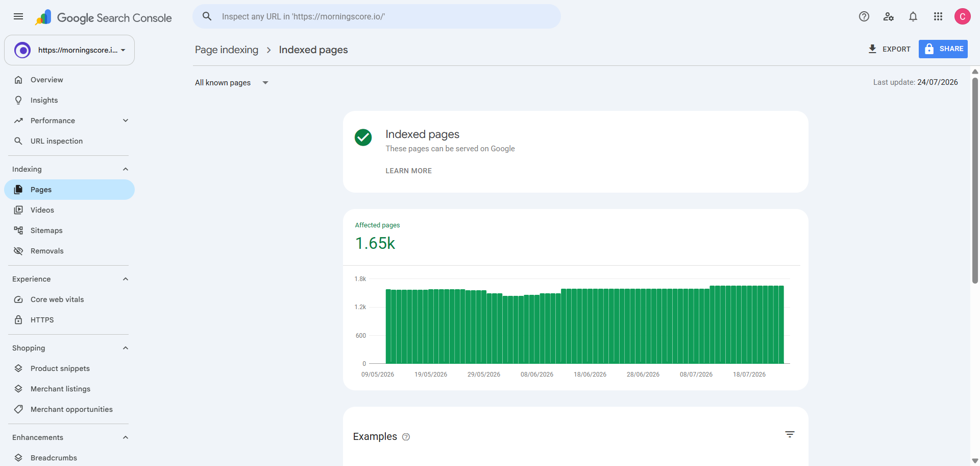Image resolution: width=980 pixels, height=466 pixels.
Task: Open the account avatar C
Action: click(963, 16)
